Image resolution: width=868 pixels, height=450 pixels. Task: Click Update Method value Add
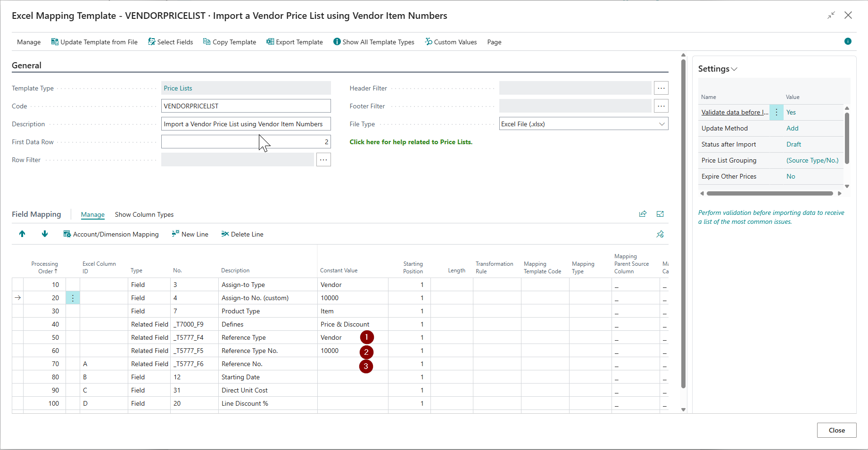coord(792,128)
